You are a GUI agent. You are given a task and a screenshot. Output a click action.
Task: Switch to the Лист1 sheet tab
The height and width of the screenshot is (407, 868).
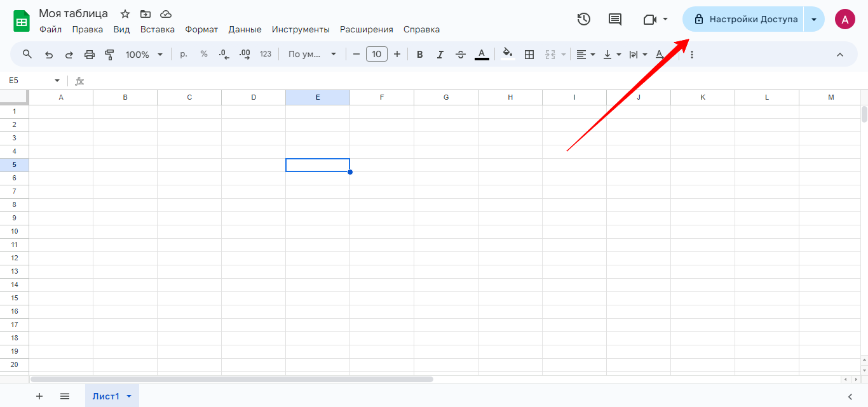coord(106,396)
